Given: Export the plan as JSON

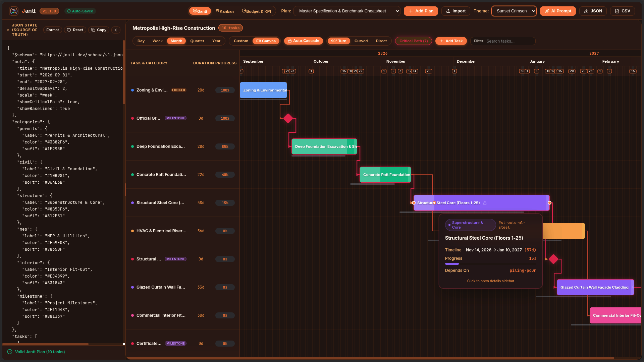Looking at the screenshot, I should pos(593,11).
